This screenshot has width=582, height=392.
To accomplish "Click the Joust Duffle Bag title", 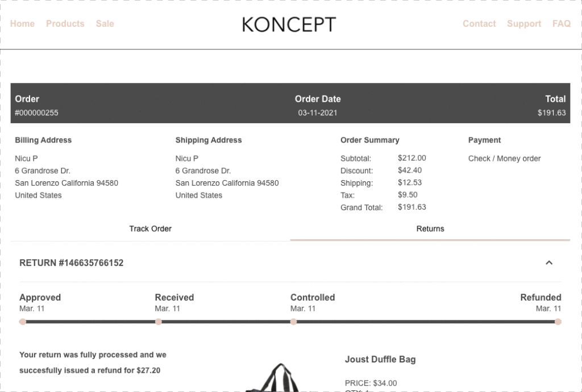I will click(380, 359).
